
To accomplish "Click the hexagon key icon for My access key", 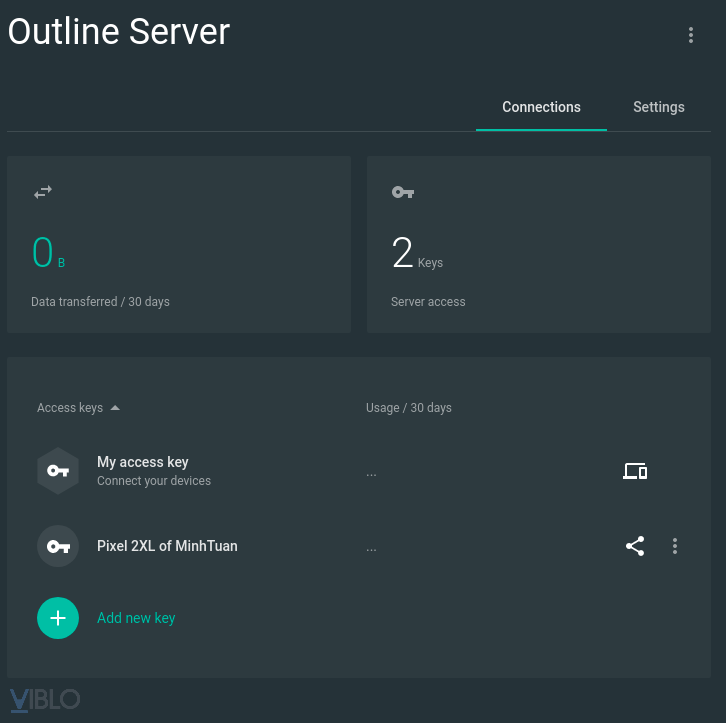I will [x=58, y=471].
